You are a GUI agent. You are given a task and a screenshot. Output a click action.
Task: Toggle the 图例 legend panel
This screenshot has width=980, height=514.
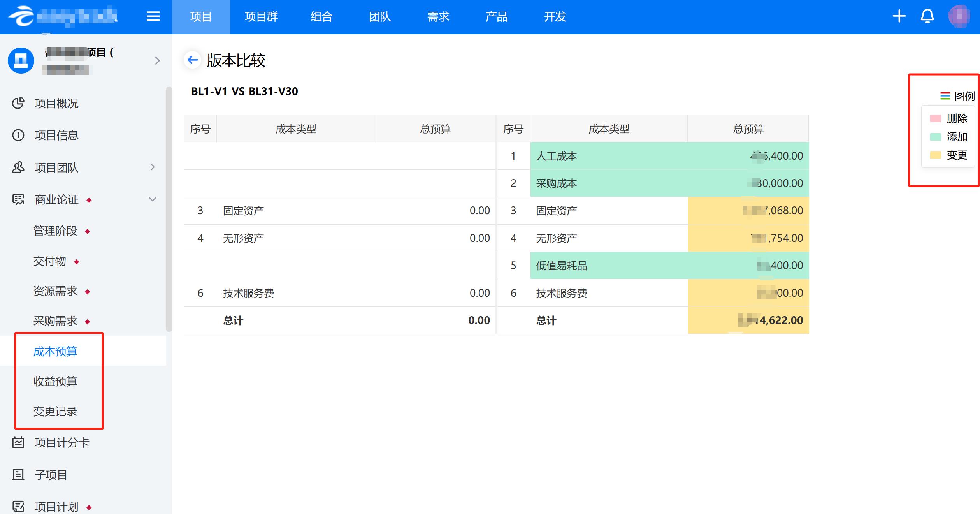point(957,96)
